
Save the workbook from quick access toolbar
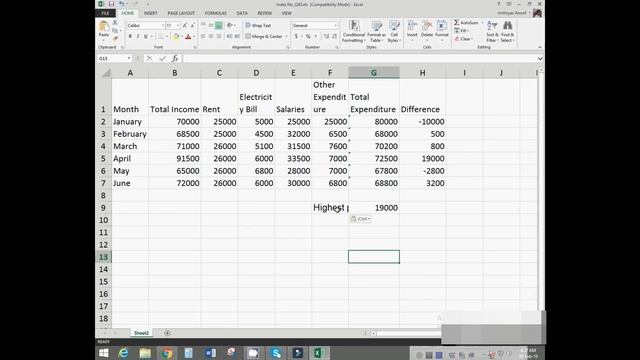click(111, 4)
